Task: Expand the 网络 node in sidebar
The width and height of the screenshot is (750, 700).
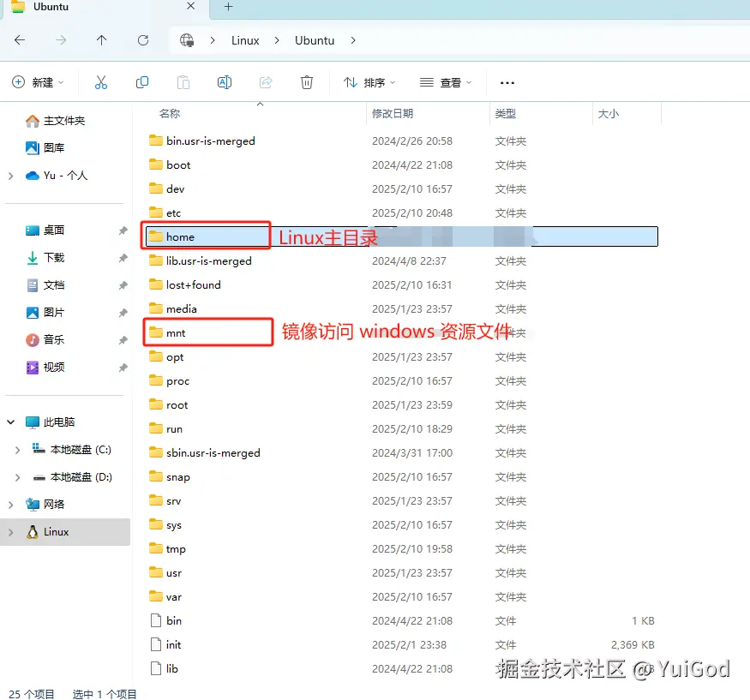Action: point(11,505)
